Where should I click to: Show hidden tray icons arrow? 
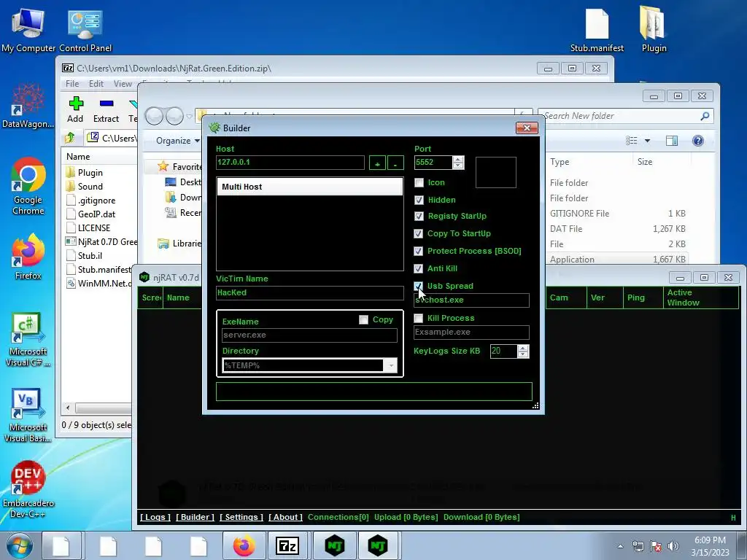coord(620,546)
